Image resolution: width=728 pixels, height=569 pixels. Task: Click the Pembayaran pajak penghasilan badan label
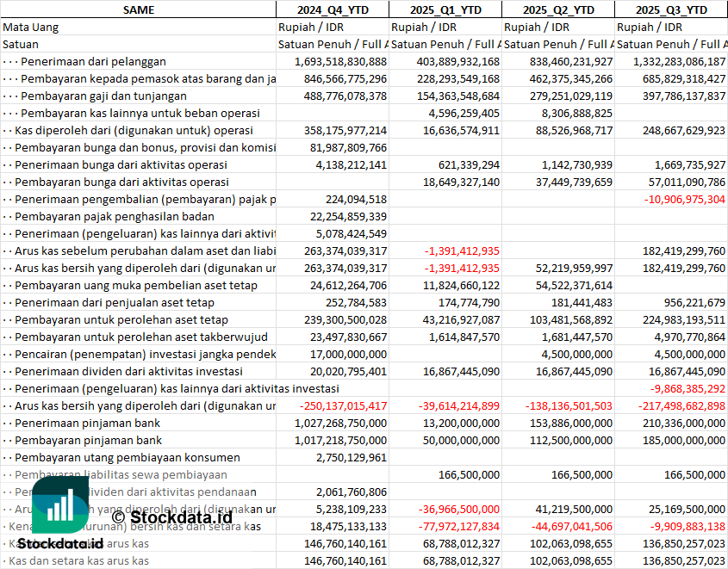[115, 216]
